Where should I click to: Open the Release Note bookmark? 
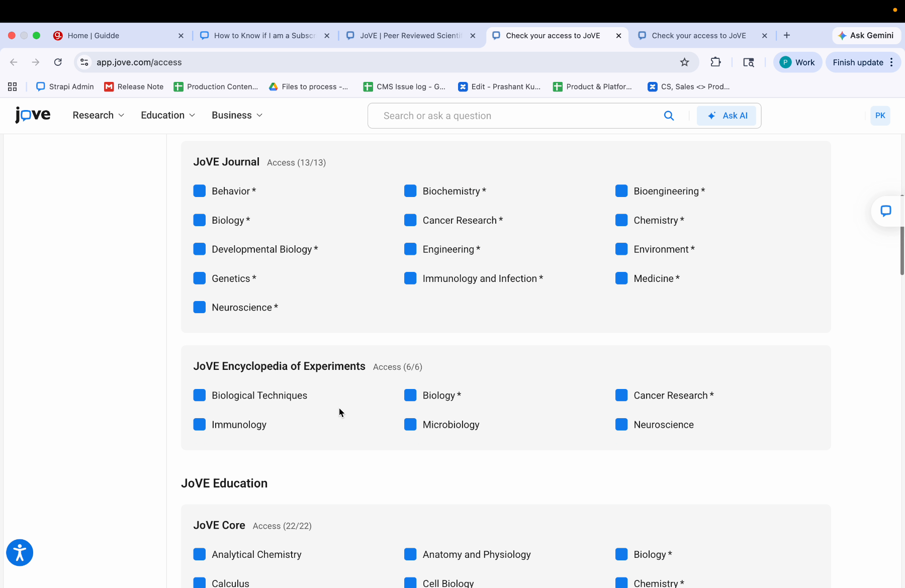pos(134,87)
